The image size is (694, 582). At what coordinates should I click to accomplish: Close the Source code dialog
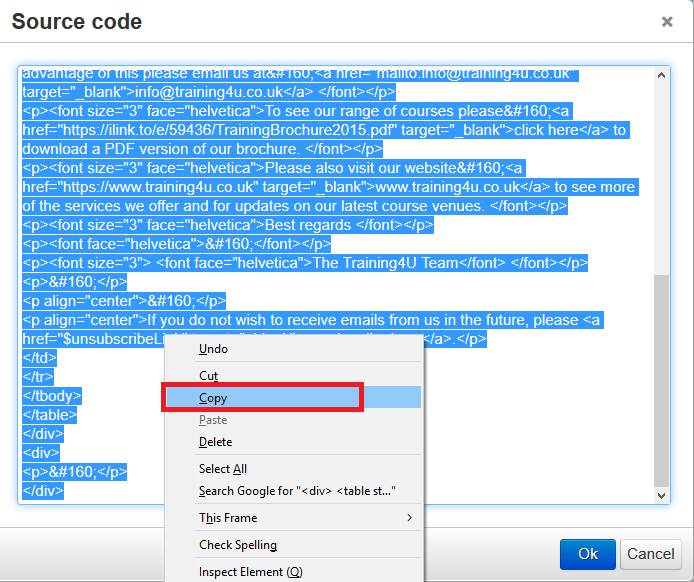[x=667, y=21]
